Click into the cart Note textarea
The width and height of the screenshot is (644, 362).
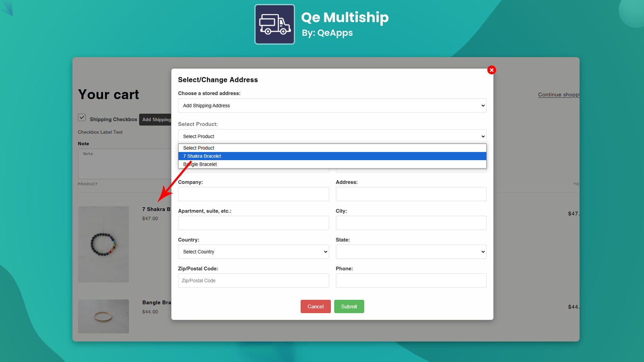[x=125, y=164]
